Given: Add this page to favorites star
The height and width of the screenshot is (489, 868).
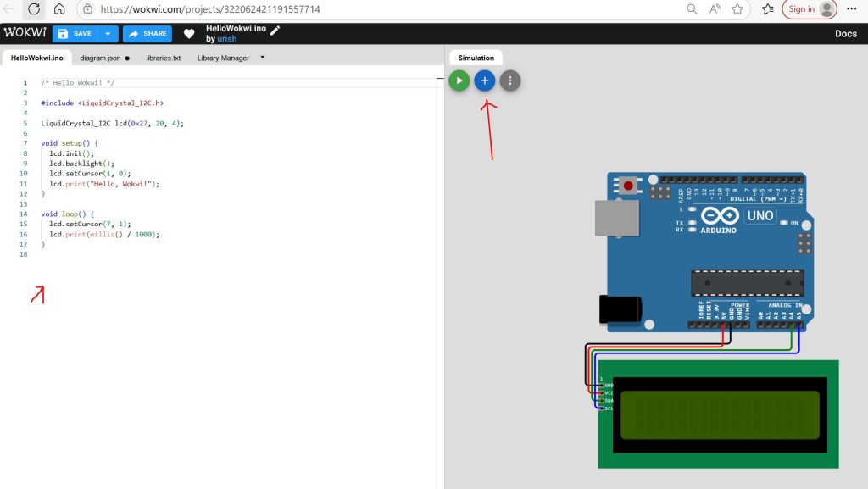Looking at the screenshot, I should tap(737, 8).
